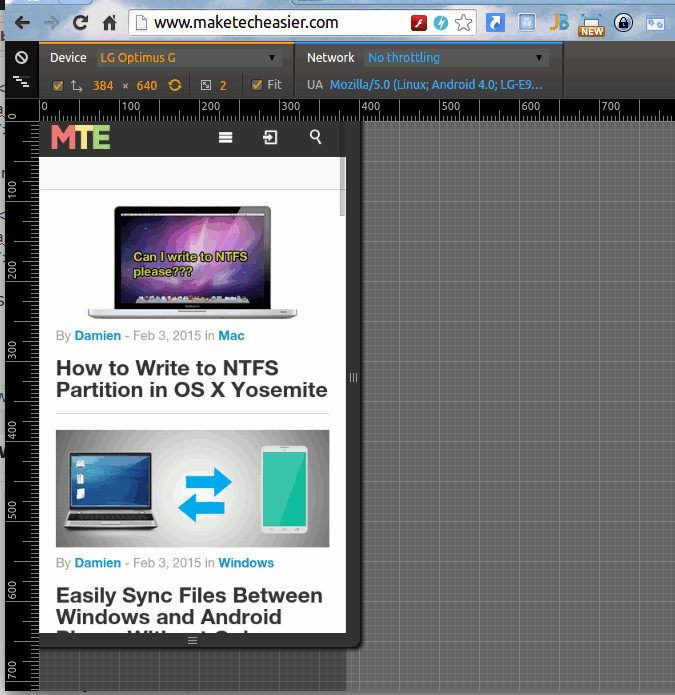The width and height of the screenshot is (675, 695).
Task: Expand the Network No throttling dropdown
Action: 456,58
